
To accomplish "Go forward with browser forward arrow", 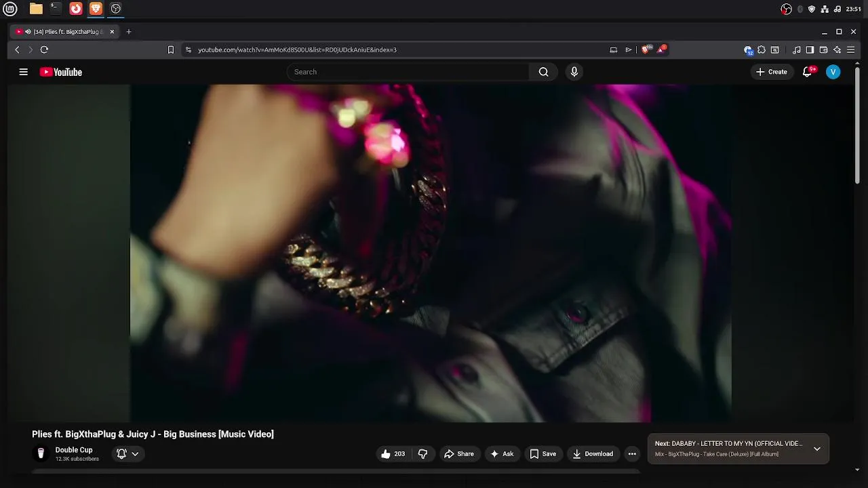I will 31,49.
